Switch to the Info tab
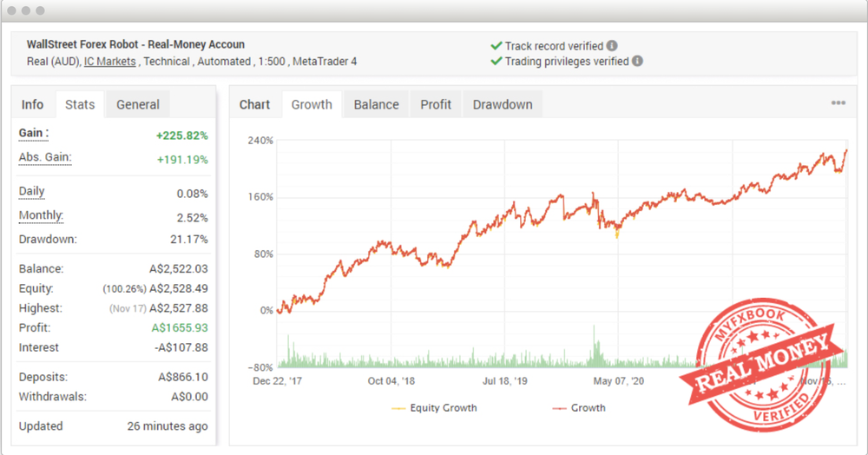Screen dimensions: 868x455 32,105
